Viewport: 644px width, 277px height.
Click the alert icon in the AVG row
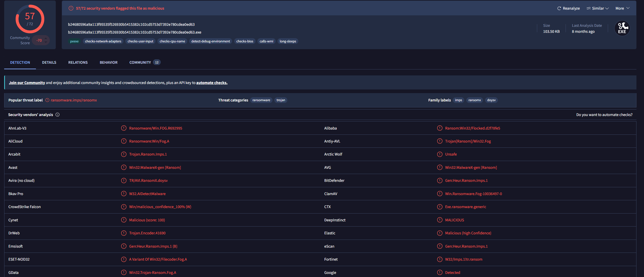pos(440,167)
